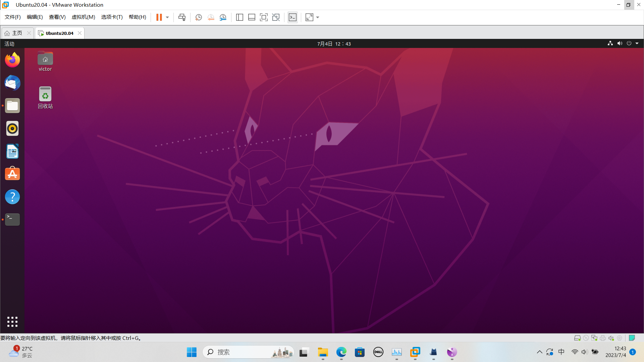This screenshot has height=362, width=644.
Task: Open Ubuntu Software from the dock
Action: click(12, 174)
